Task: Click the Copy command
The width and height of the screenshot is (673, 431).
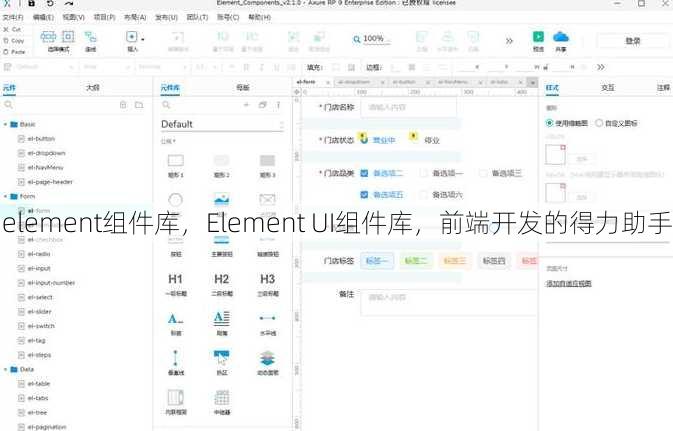Action: 14,40
